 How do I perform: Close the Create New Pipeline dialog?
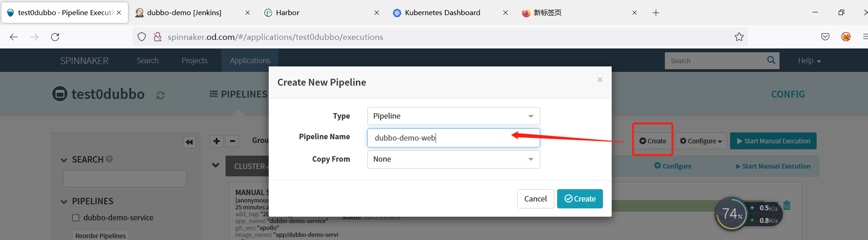tap(600, 80)
